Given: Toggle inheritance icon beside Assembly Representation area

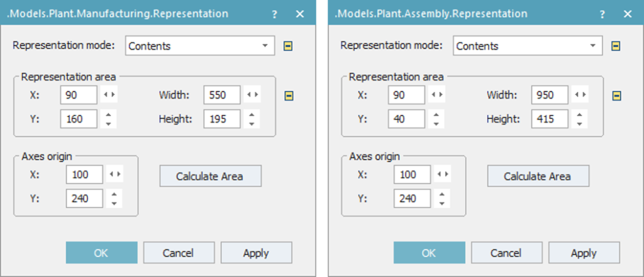Looking at the screenshot, I should [616, 96].
